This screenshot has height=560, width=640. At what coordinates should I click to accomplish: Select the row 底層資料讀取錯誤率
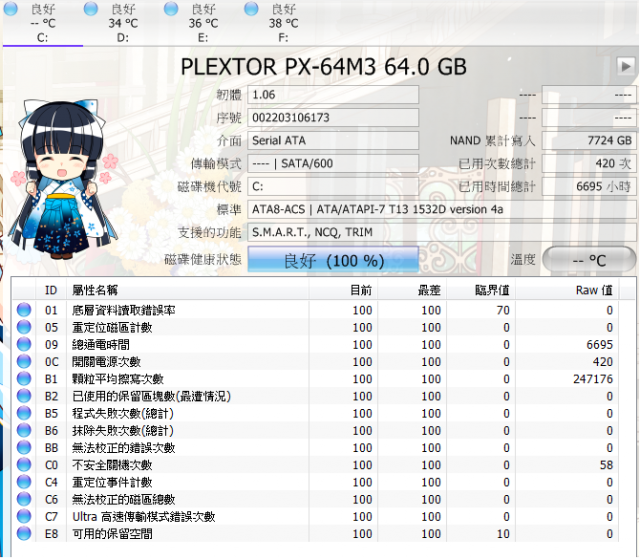(315, 310)
